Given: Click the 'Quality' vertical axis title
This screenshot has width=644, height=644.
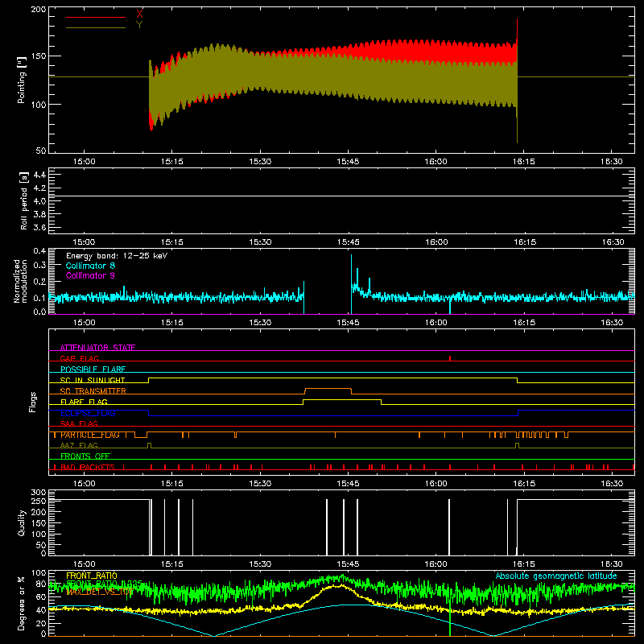Looking at the screenshot, I should point(22,522).
